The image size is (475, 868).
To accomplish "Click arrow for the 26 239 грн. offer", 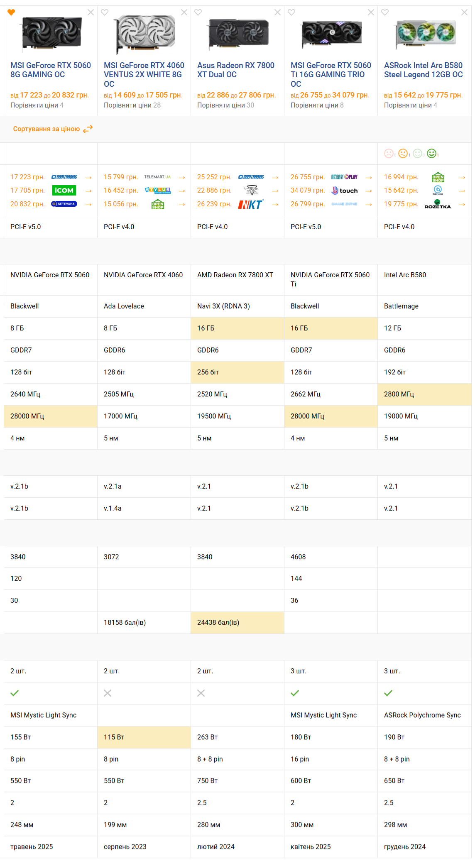I will pos(275,205).
